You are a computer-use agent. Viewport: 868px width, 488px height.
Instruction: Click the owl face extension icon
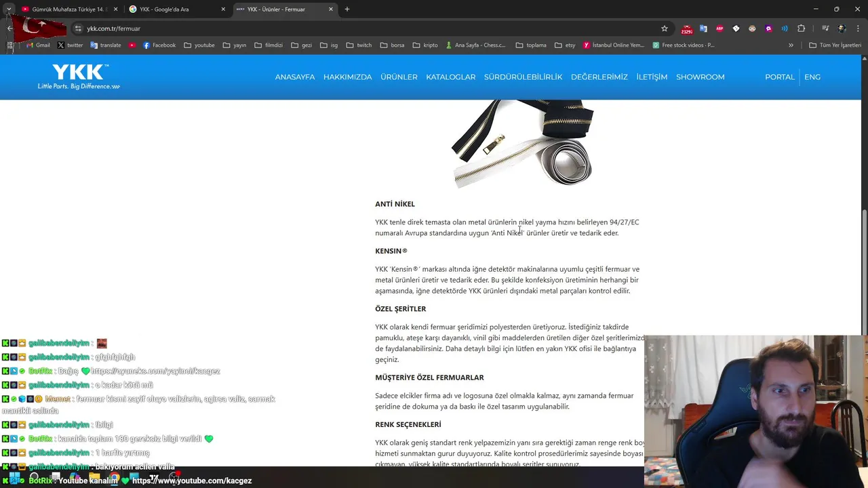(x=752, y=28)
